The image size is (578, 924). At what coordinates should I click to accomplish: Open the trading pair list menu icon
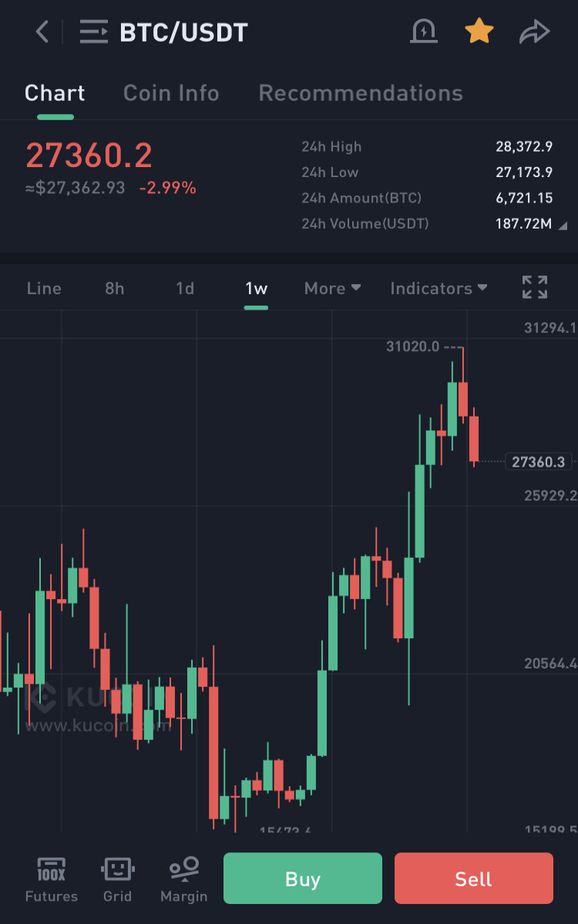(95, 32)
